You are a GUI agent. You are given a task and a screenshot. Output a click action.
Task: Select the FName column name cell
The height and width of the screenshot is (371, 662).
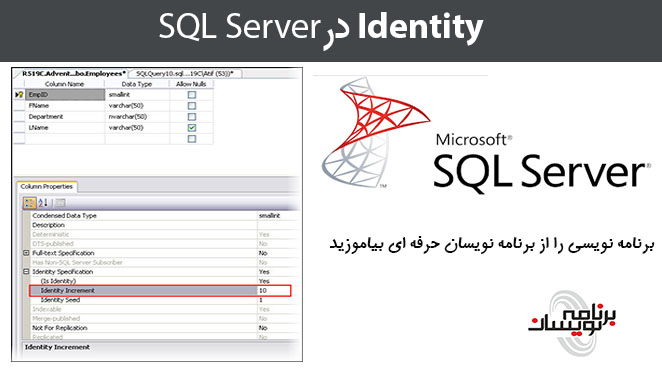point(65,106)
